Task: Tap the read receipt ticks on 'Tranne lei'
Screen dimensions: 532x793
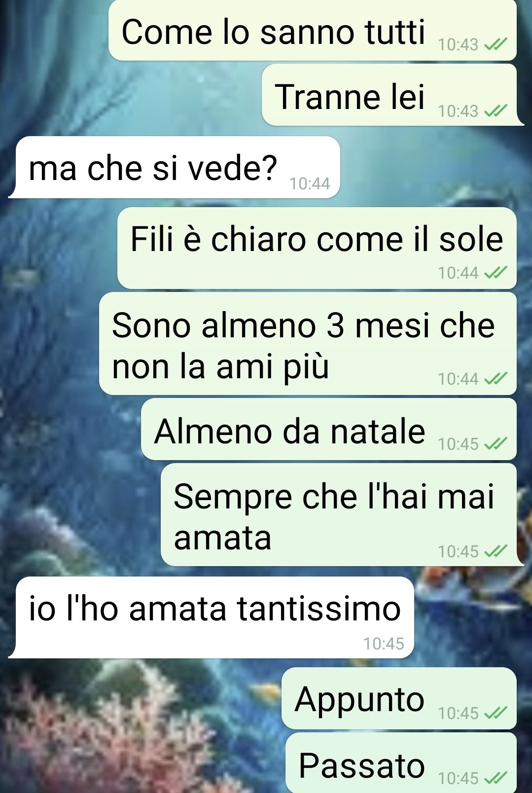Action: [x=495, y=111]
